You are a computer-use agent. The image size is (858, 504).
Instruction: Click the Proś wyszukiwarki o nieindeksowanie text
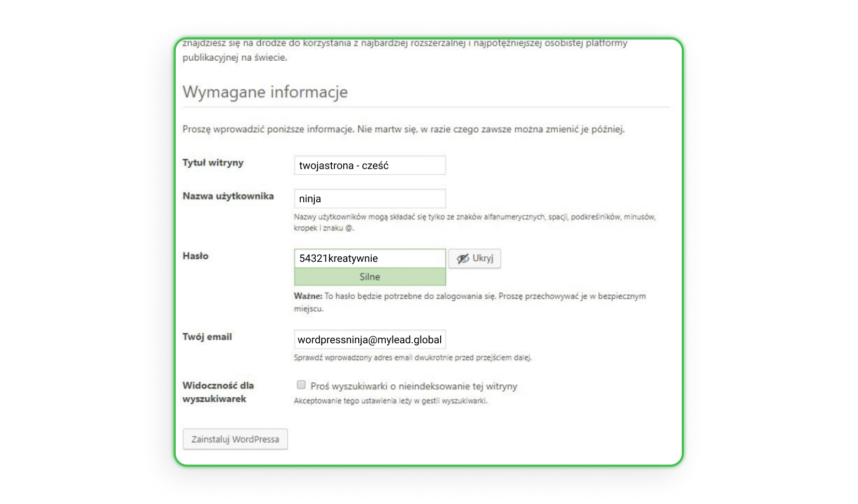[x=414, y=386]
